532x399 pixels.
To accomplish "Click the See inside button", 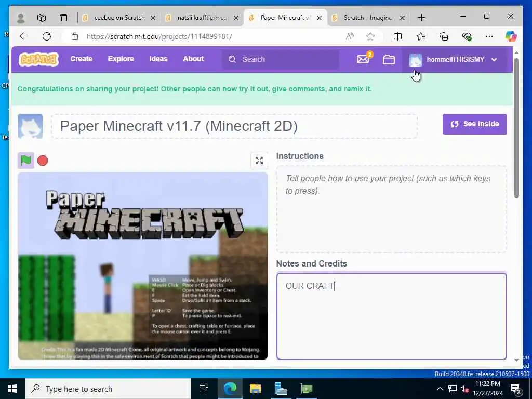I will point(475,124).
